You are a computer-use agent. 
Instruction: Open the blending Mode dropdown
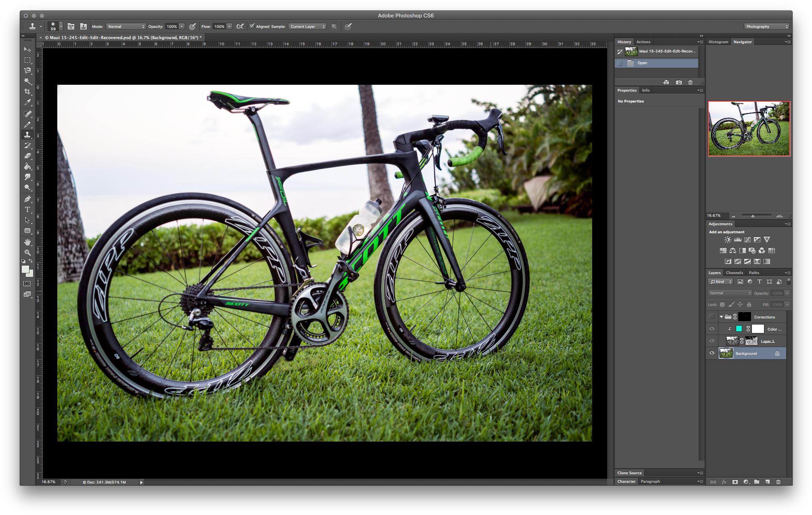pyautogui.click(x=125, y=26)
